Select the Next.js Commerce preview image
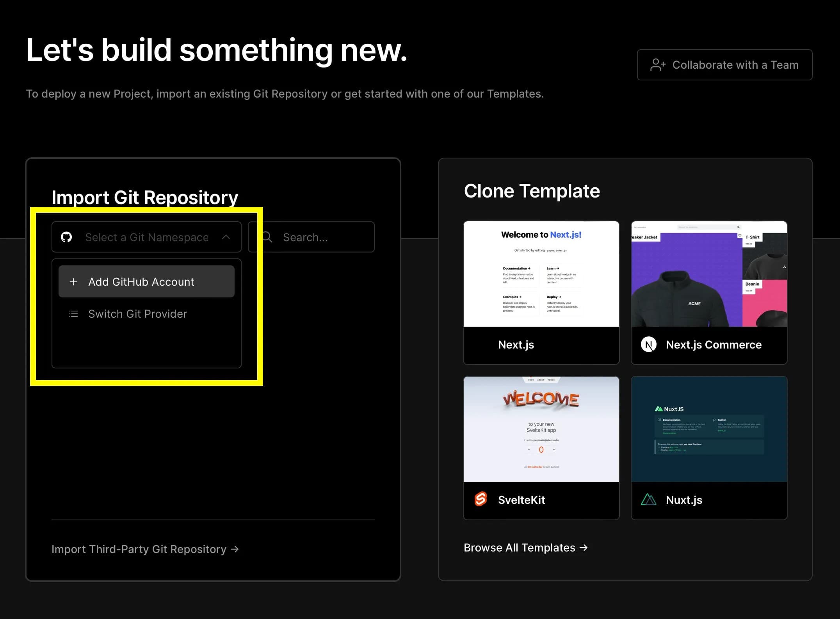Viewport: 840px width, 619px height. tap(709, 274)
